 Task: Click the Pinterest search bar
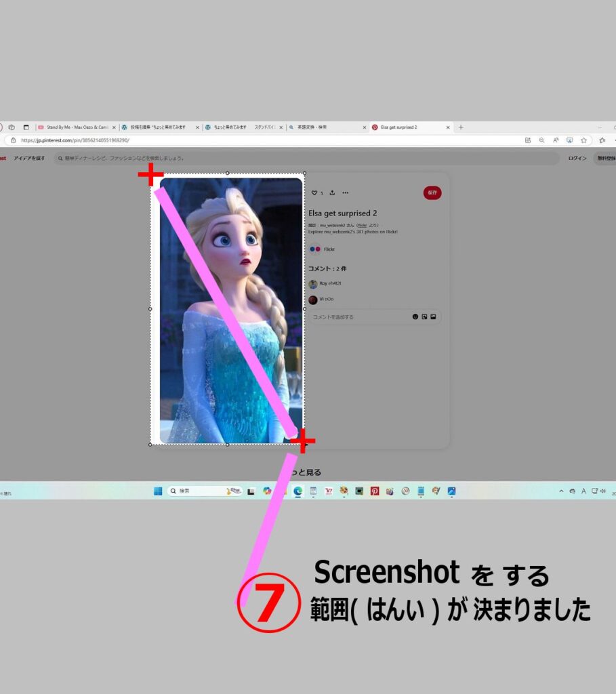point(306,158)
